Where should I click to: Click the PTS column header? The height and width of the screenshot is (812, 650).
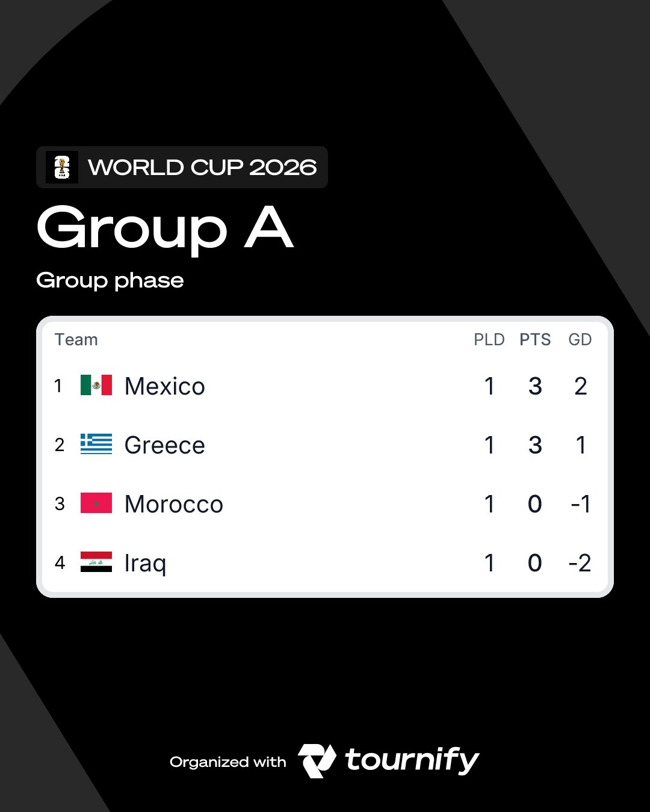pyautogui.click(x=535, y=340)
